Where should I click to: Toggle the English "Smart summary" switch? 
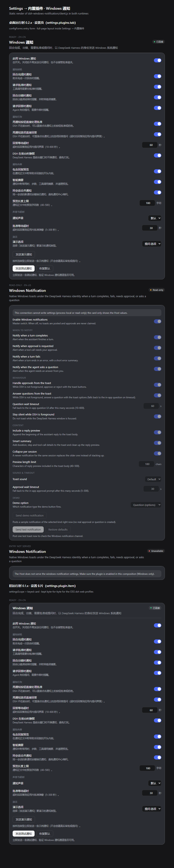click(157, 443)
